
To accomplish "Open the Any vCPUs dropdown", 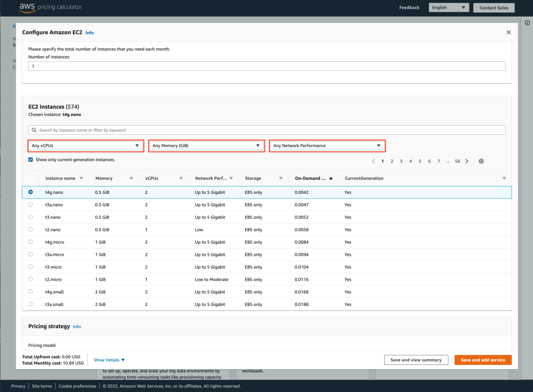I will coord(86,146).
